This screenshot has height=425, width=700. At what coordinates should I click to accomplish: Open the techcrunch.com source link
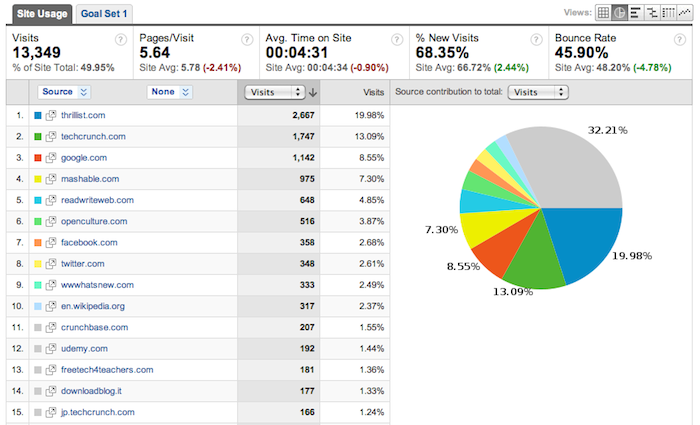93,136
